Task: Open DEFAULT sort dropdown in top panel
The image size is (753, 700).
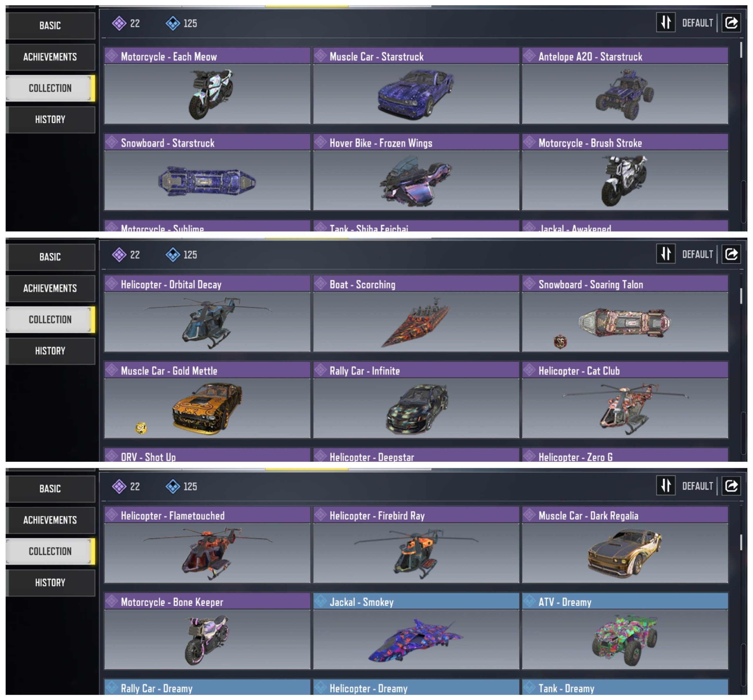Action: (697, 23)
